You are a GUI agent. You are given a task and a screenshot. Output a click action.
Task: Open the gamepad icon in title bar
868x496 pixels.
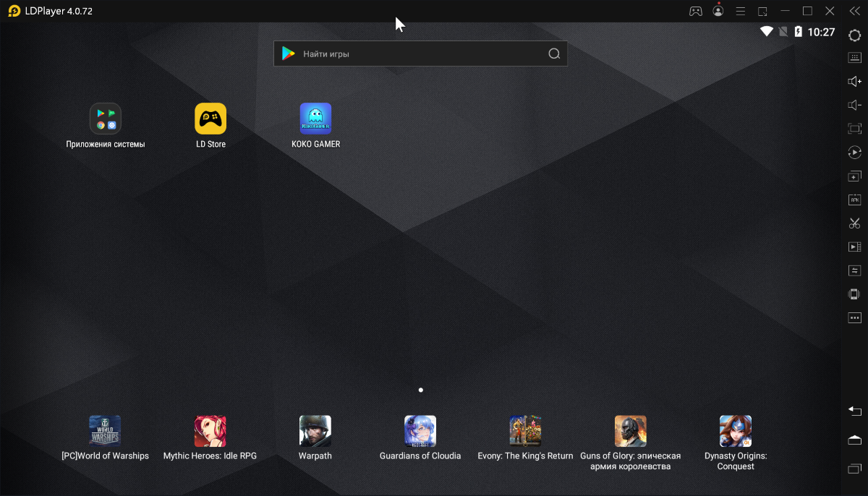(x=695, y=11)
